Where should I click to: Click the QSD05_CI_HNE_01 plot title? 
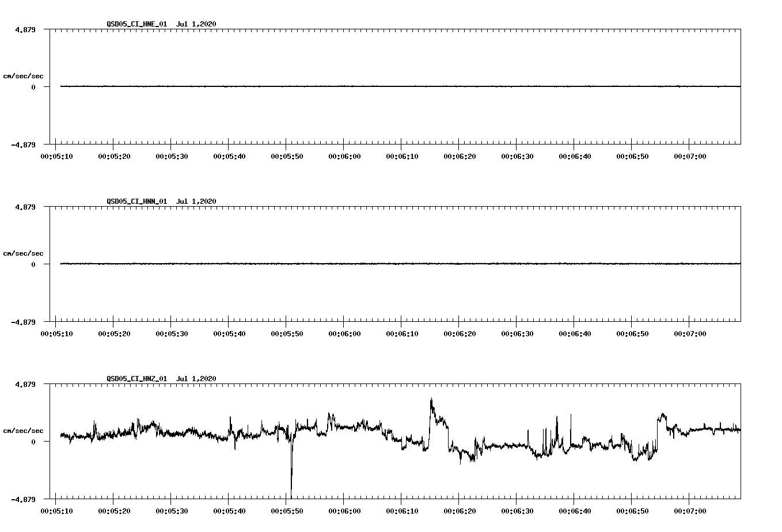coord(137,24)
